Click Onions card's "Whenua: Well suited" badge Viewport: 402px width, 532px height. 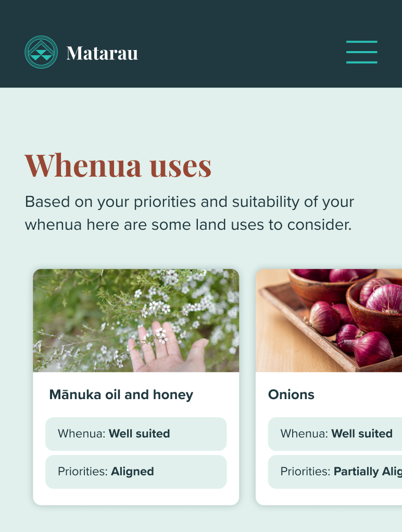tap(336, 434)
